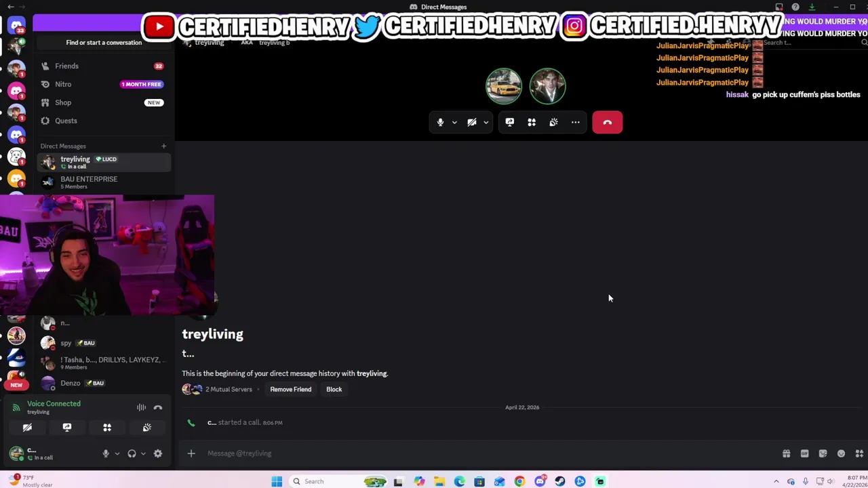
Task: Open treyliving direct message
Action: [x=104, y=162]
